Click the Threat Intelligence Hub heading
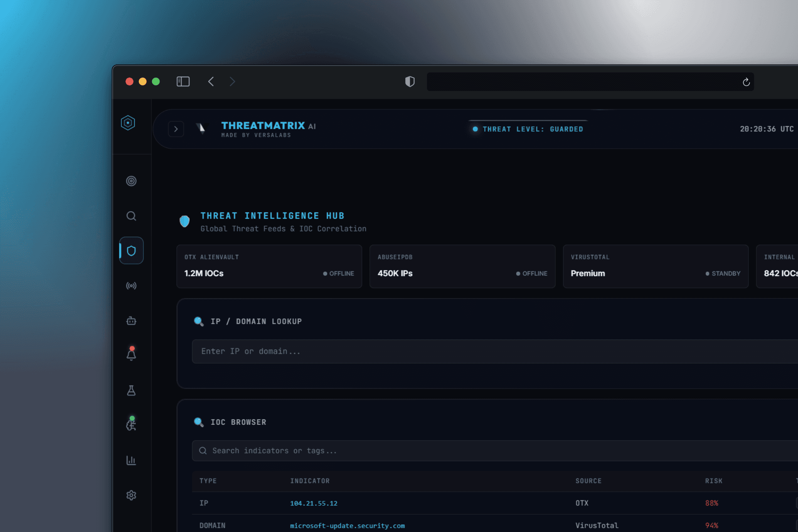The image size is (798, 532). pos(272,216)
